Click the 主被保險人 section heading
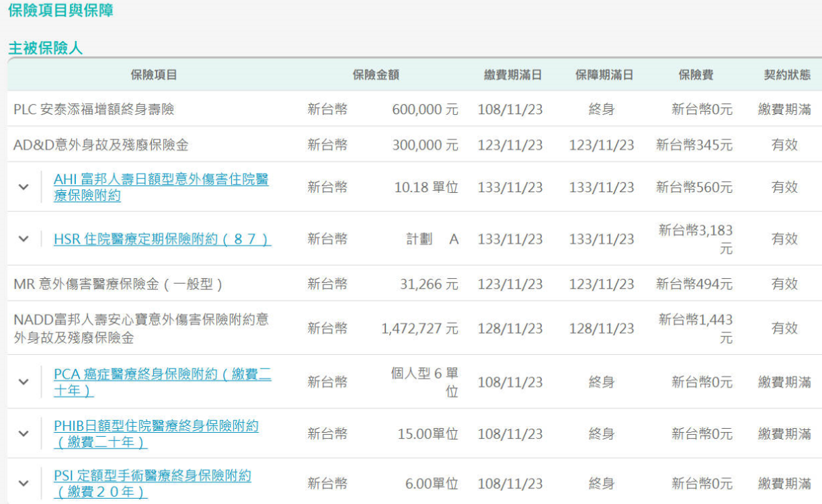Screen dimensions: 822x504 45,48
